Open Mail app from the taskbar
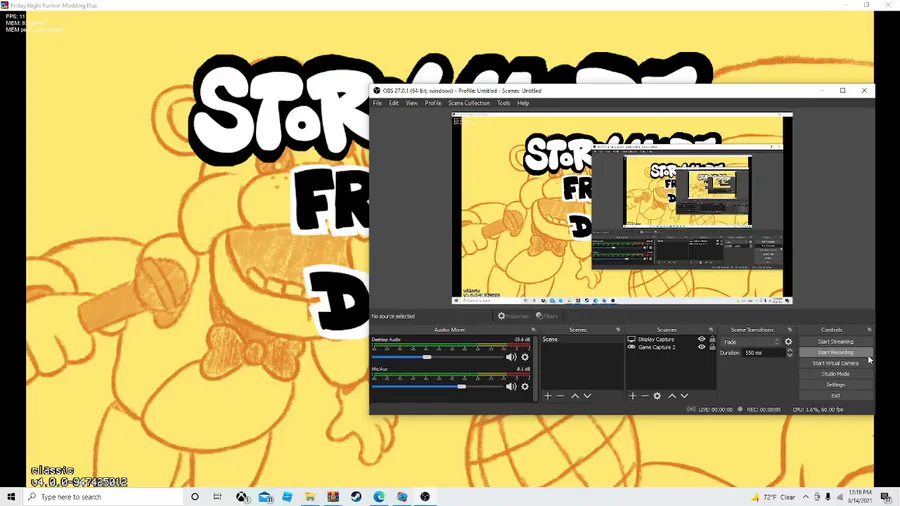 (x=265, y=497)
